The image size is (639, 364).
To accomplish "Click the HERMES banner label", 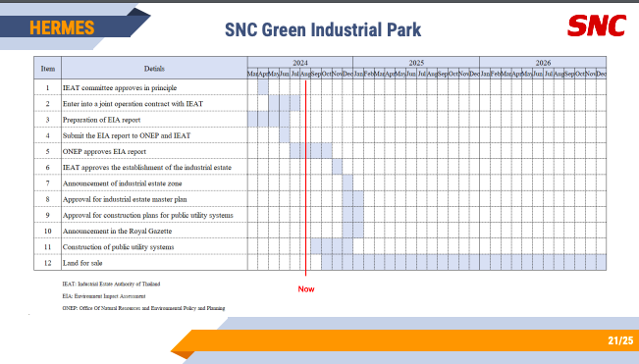I will coord(62,28).
